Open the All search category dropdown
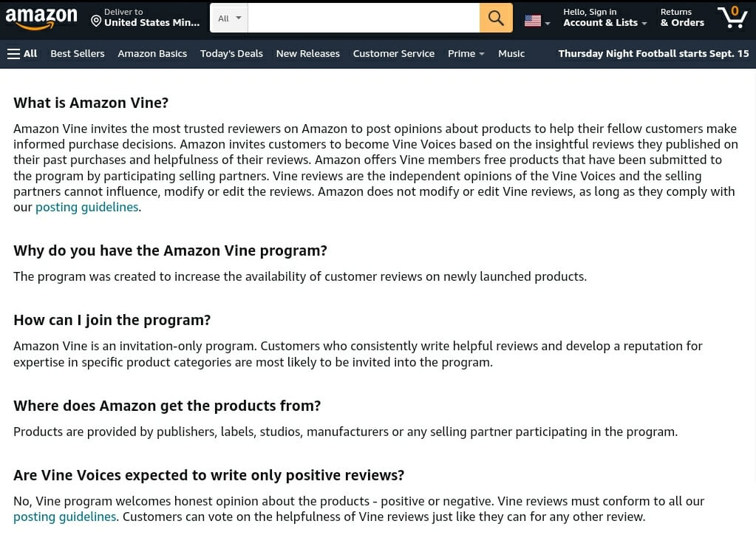This screenshot has width=756, height=552. click(229, 18)
